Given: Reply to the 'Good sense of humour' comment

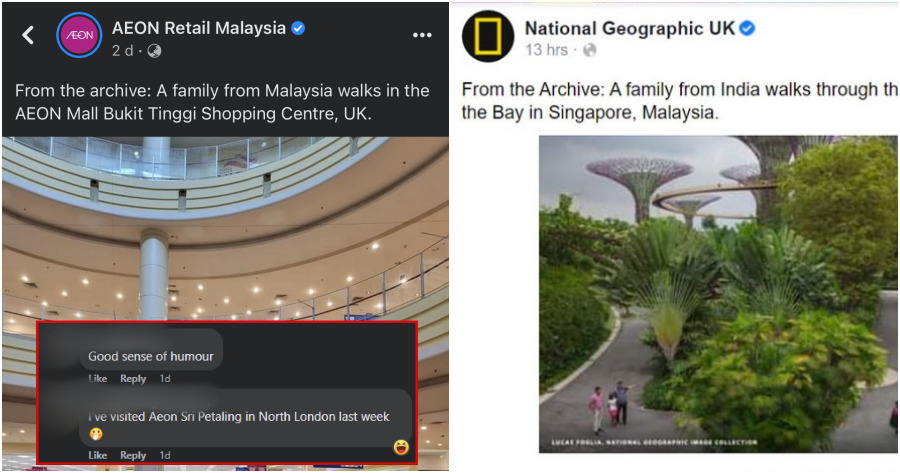Looking at the screenshot, I should tap(133, 378).
